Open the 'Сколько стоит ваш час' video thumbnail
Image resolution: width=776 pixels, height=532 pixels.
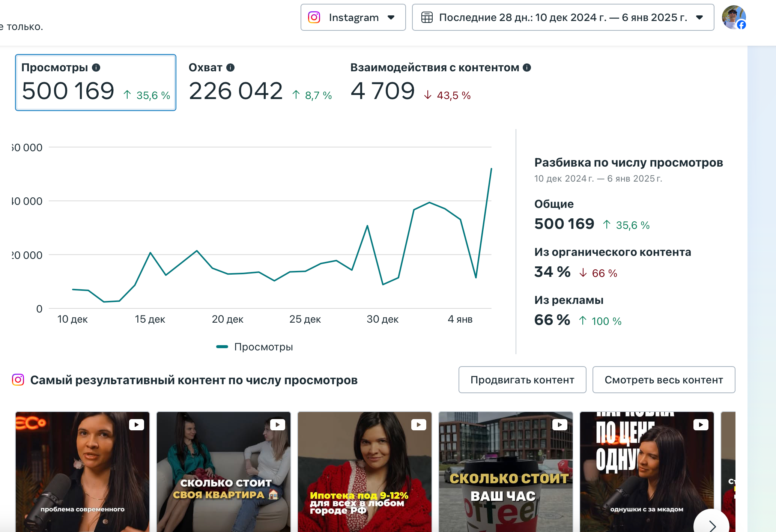[506, 472]
